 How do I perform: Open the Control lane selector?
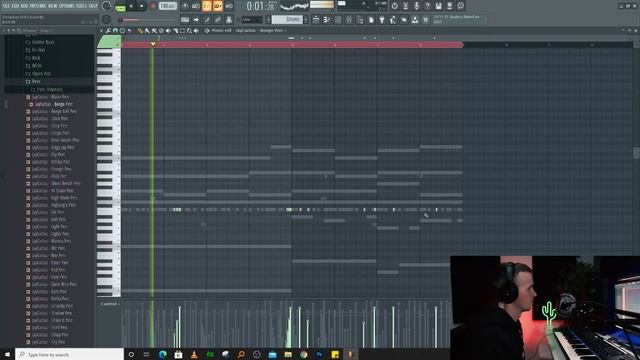pyautogui.click(x=109, y=304)
